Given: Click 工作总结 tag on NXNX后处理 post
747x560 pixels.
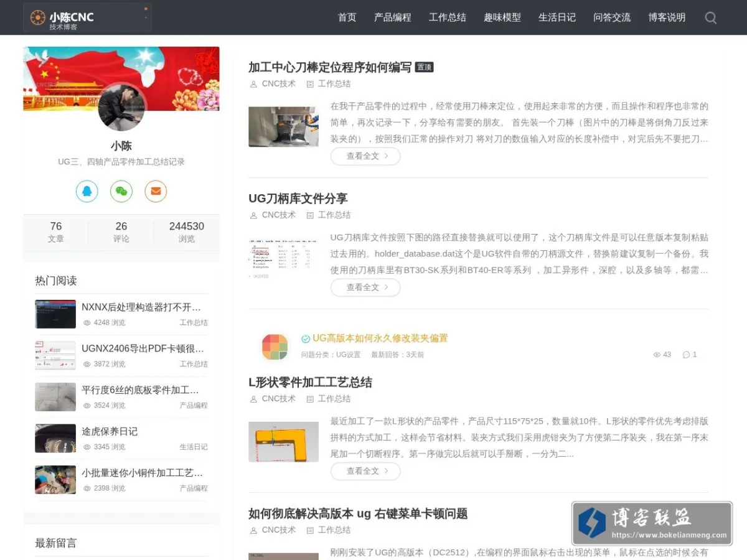Looking at the screenshot, I should [194, 323].
